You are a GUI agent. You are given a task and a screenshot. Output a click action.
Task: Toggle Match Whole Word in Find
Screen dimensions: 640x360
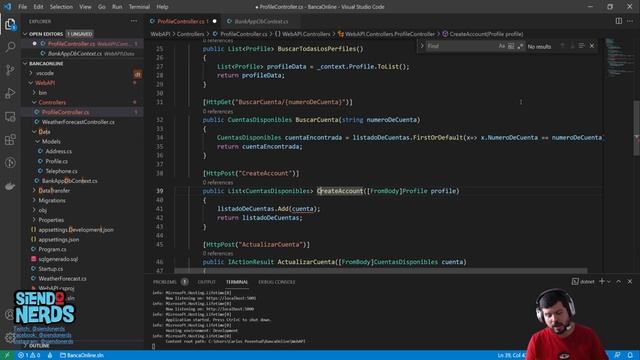(x=511, y=46)
